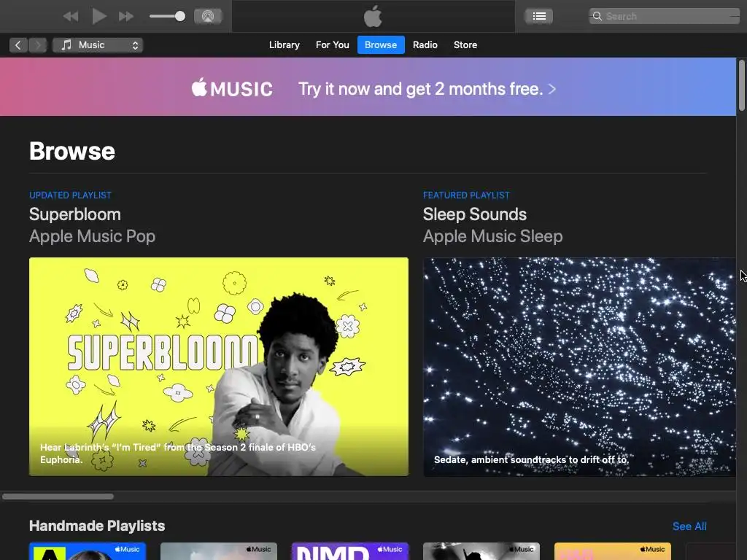Start playback with the play button
The width and height of the screenshot is (747, 560).
[x=98, y=16]
